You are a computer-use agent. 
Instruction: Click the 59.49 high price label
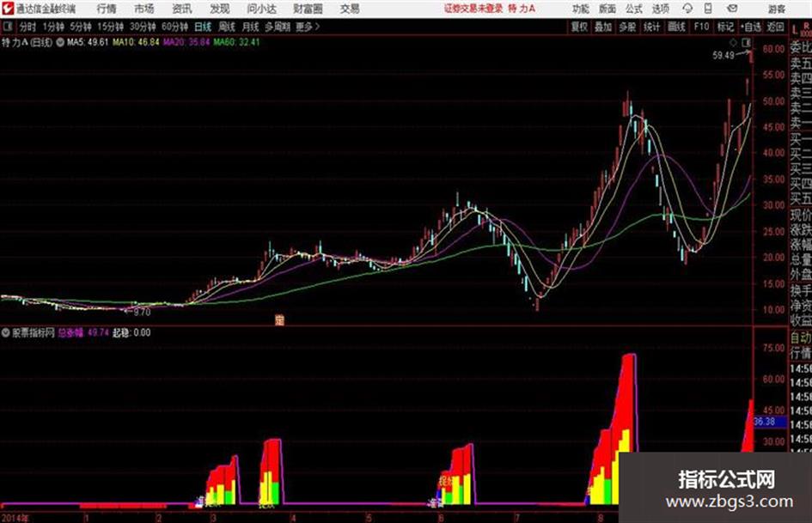pyautogui.click(x=723, y=56)
